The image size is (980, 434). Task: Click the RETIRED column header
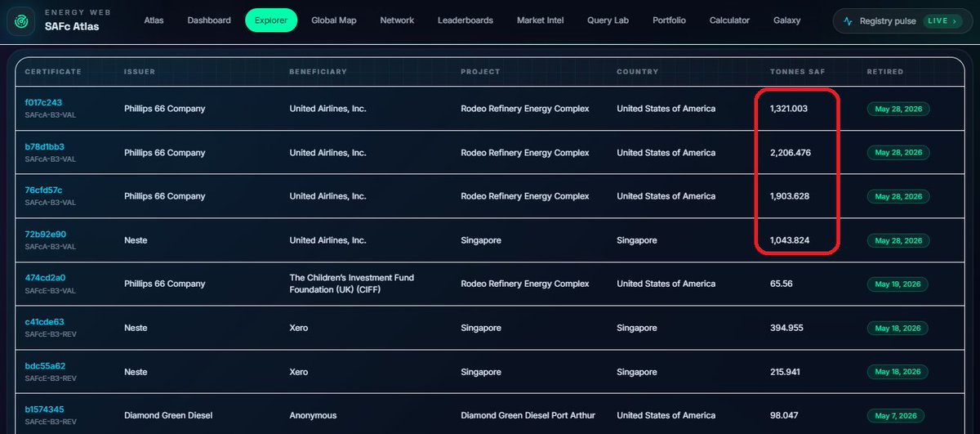pos(885,72)
